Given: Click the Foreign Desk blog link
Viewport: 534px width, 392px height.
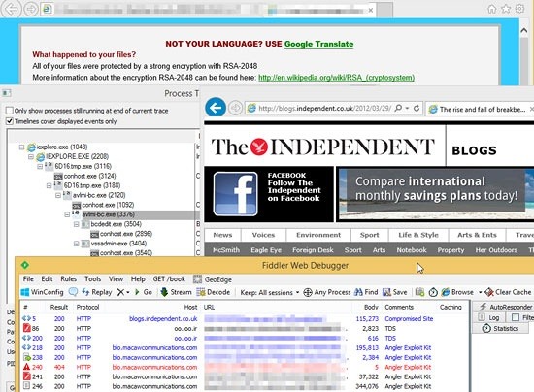Looking at the screenshot, I should [x=313, y=250].
